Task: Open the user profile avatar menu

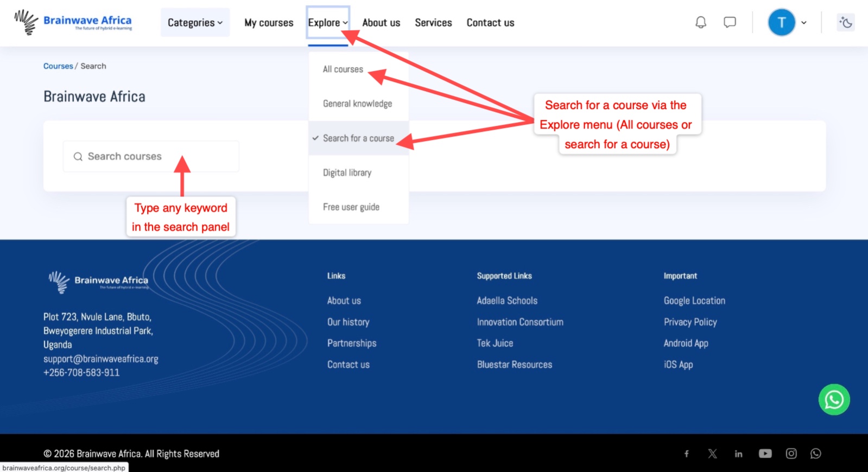Action: coord(782,23)
